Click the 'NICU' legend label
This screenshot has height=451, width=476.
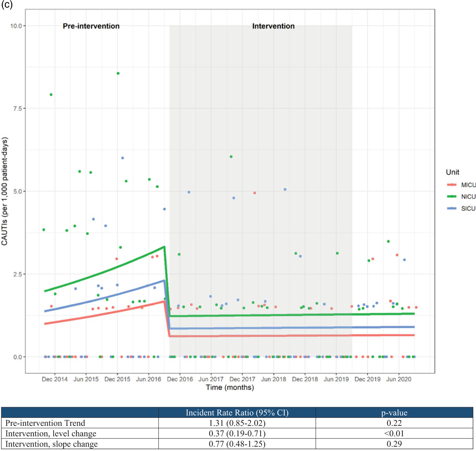[x=468, y=196]
